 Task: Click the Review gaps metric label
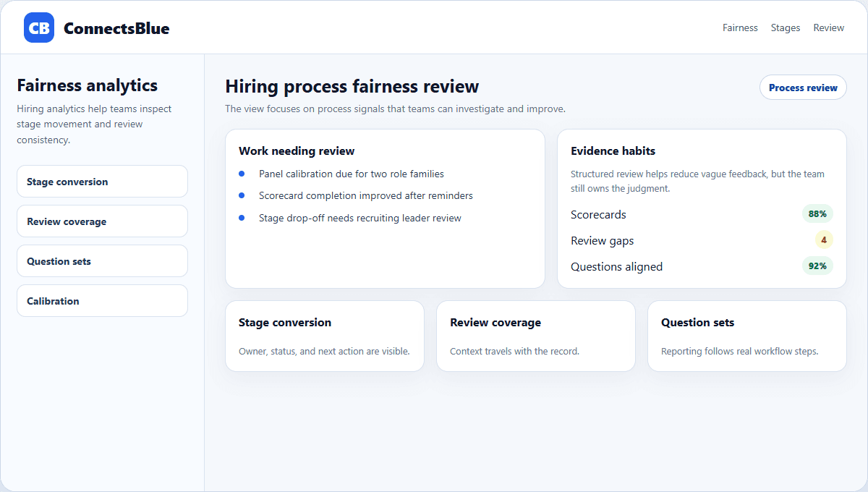602,241
